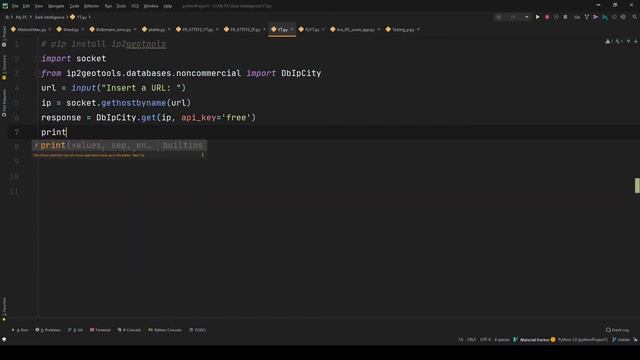Open the Structure tool window on the left stripe

pos(4,67)
